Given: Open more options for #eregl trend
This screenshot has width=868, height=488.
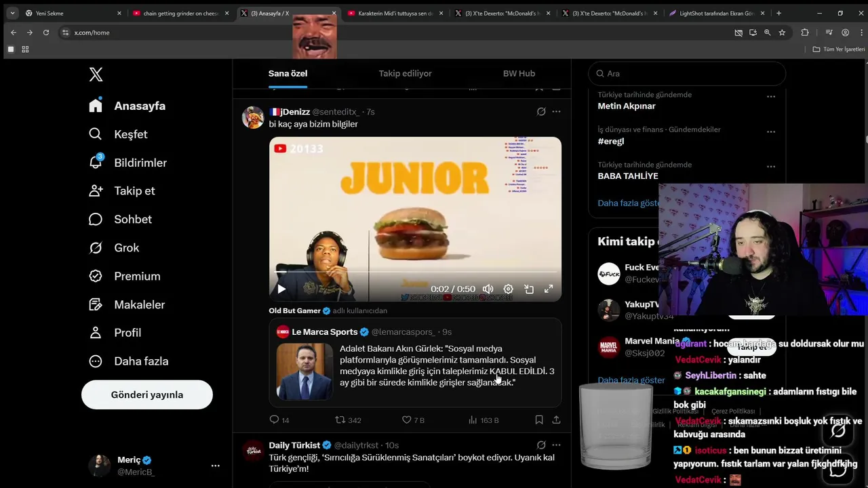Looking at the screenshot, I should coord(771,131).
